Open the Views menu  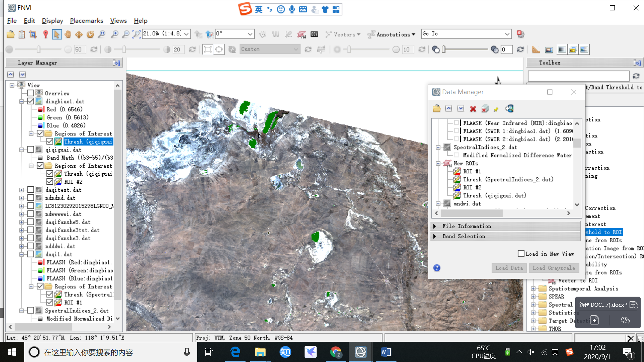click(118, 20)
